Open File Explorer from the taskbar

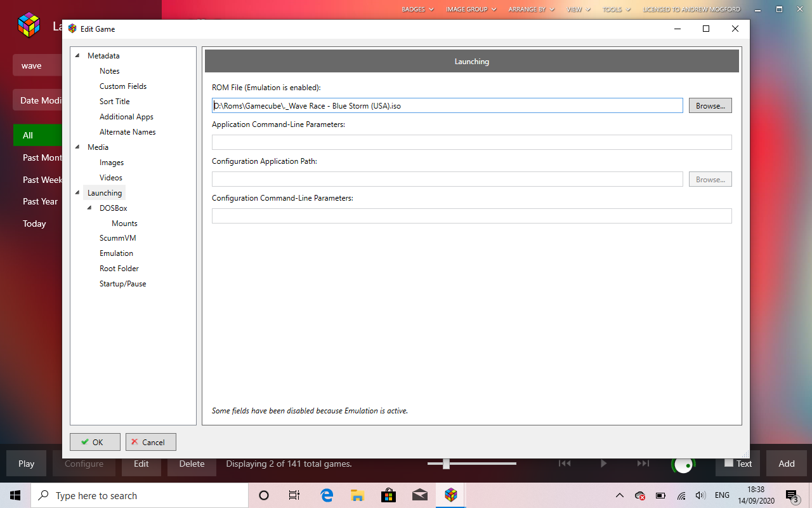click(x=358, y=495)
